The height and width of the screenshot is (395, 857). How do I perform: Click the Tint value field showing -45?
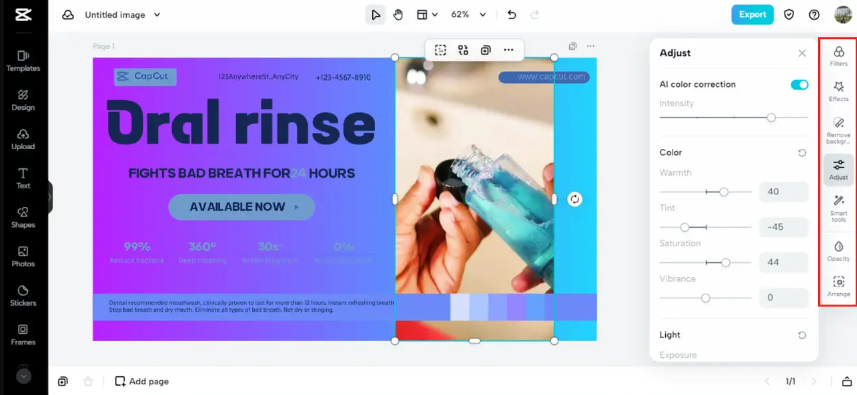[784, 227]
